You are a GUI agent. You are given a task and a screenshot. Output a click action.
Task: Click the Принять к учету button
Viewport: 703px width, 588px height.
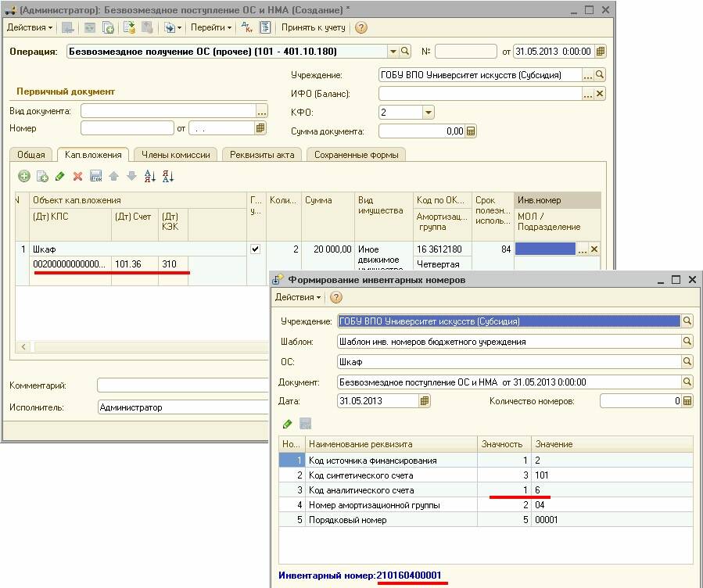point(313,27)
